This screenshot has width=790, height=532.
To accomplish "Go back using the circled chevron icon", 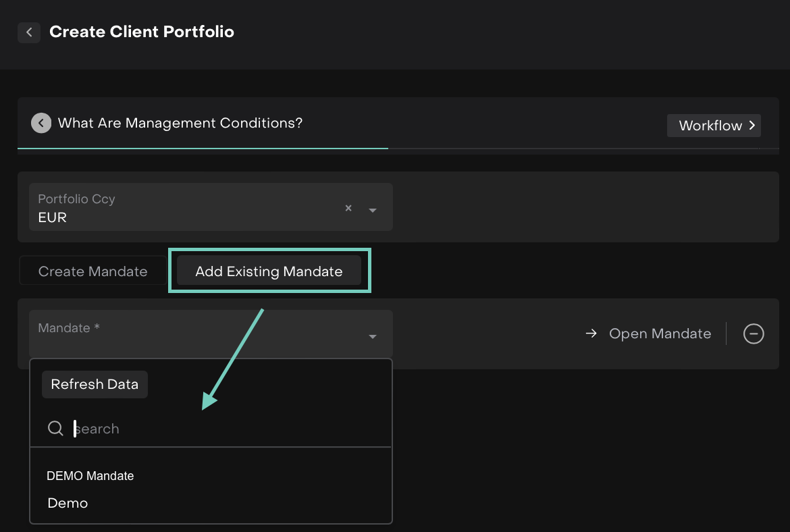I will click(x=41, y=123).
